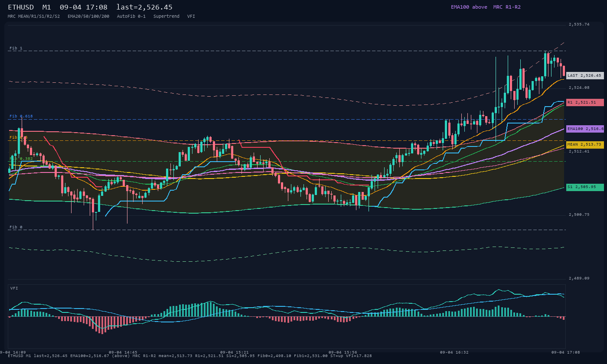Click the R1 2,521.51 price tag
607x364 pixels.
(585, 102)
